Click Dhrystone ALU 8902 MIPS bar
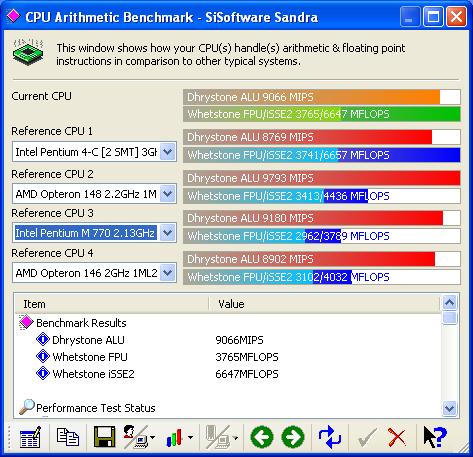Viewport: 473px width, 457px height. click(322, 259)
